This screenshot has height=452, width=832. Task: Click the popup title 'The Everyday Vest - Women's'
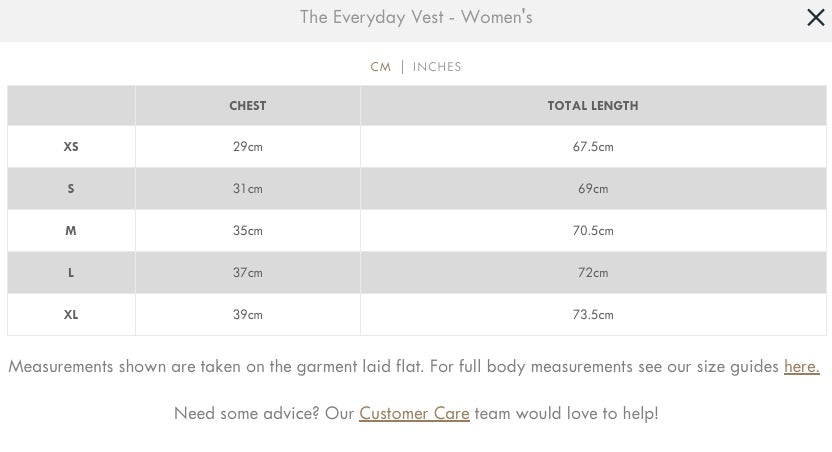pos(416,18)
